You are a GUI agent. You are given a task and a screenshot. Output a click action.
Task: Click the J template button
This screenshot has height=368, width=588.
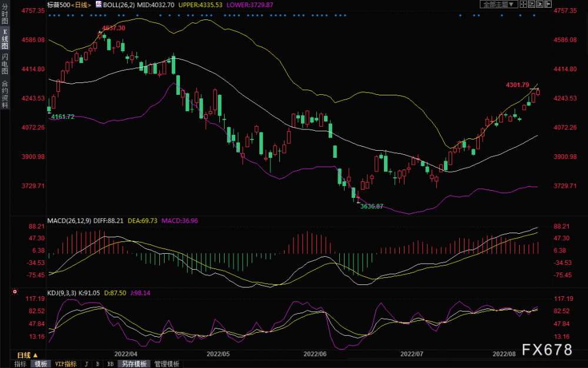[86, 364]
